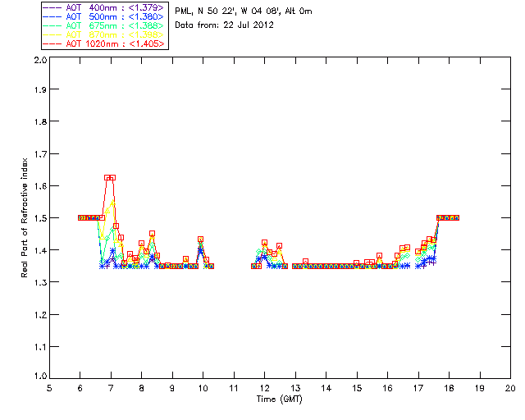Screen dimensions: 525x420
Task: Click the <1.405> mean value in legend
Action: point(147,43)
